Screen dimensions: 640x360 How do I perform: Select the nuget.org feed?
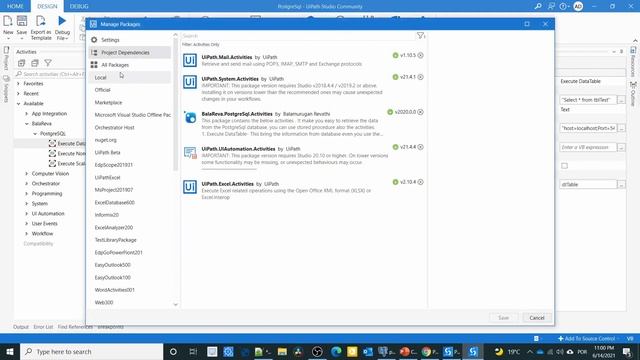(105, 140)
